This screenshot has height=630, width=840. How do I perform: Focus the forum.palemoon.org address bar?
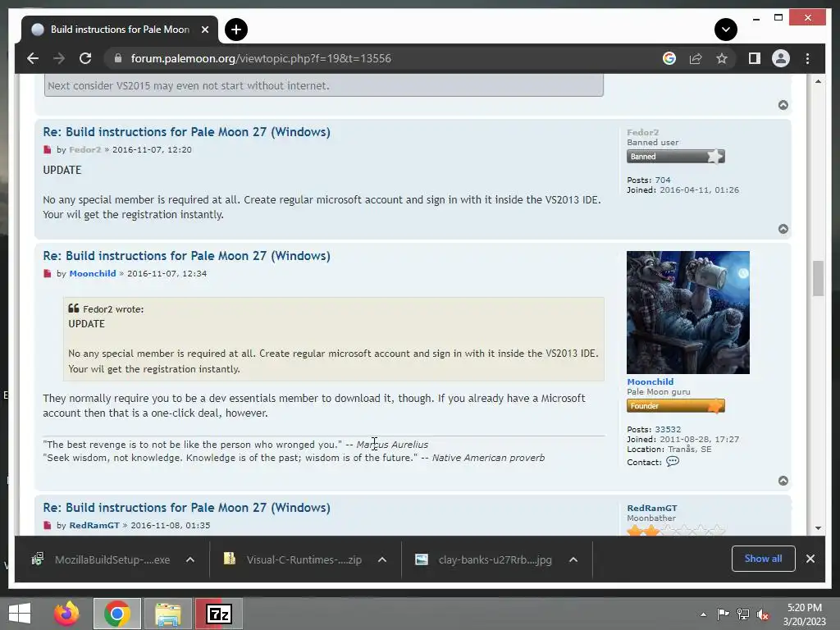tap(261, 58)
